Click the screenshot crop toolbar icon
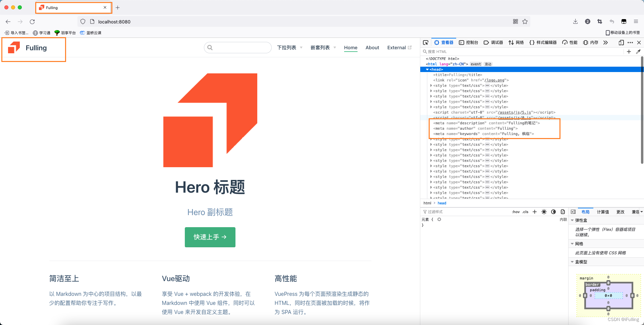This screenshot has height=325, width=644. (600, 21)
